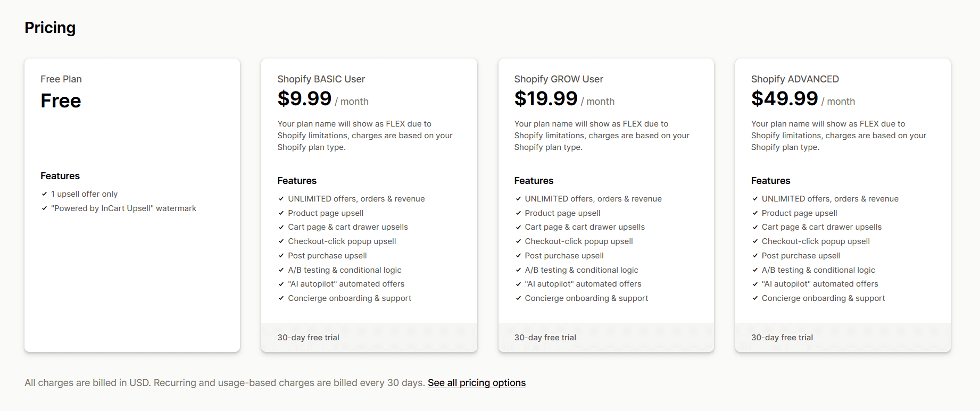Screen dimensions: 980x411
Task: Click the Shopify ADVANCED plan heading
Action: 794,79
